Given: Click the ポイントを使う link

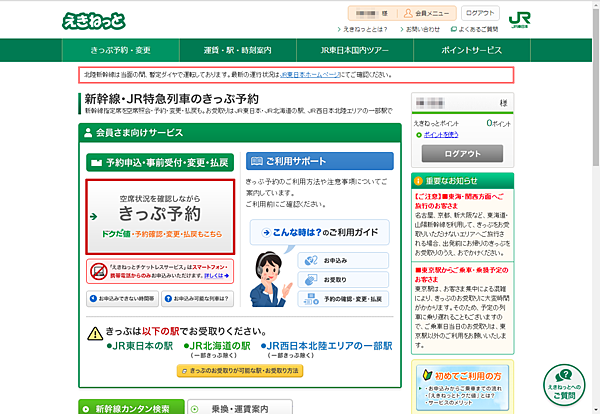Looking at the screenshot, I should [441, 135].
